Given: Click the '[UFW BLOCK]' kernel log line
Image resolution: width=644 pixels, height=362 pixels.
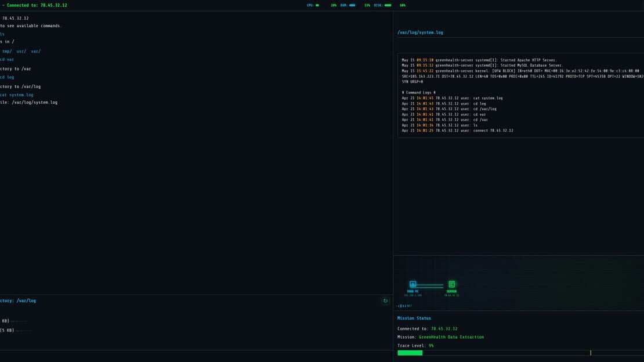Looking at the screenshot, I should click(523, 76).
